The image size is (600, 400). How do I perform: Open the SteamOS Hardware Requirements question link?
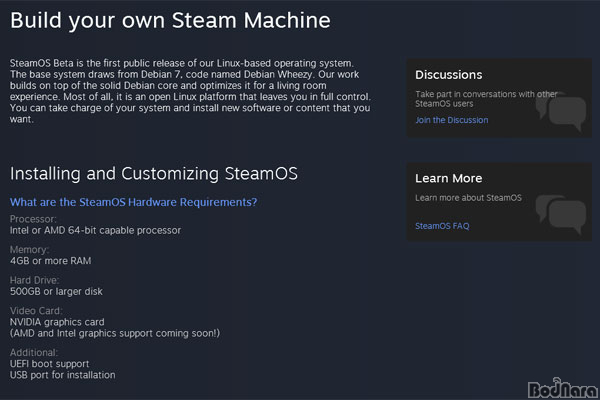point(134,202)
